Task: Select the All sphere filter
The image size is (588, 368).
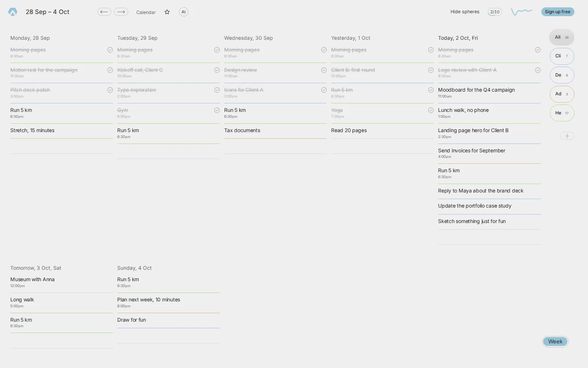Action: pyautogui.click(x=562, y=37)
